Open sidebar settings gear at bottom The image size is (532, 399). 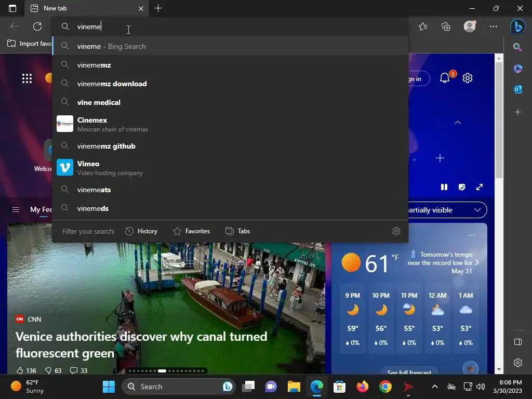[518, 363]
